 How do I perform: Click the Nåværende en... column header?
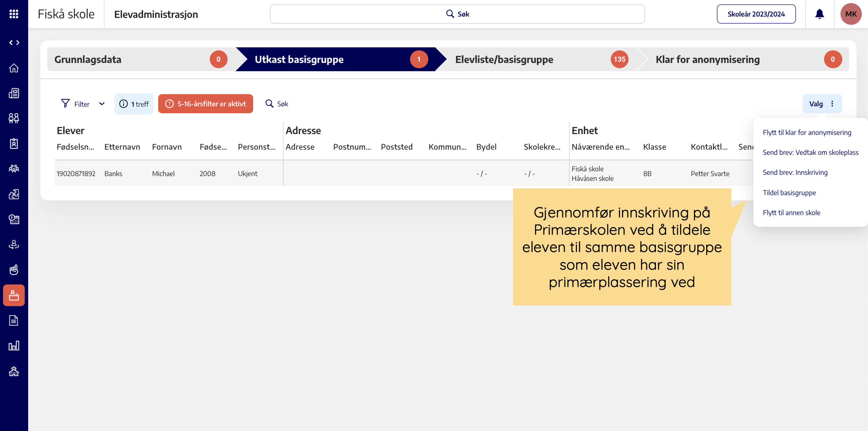coord(601,147)
